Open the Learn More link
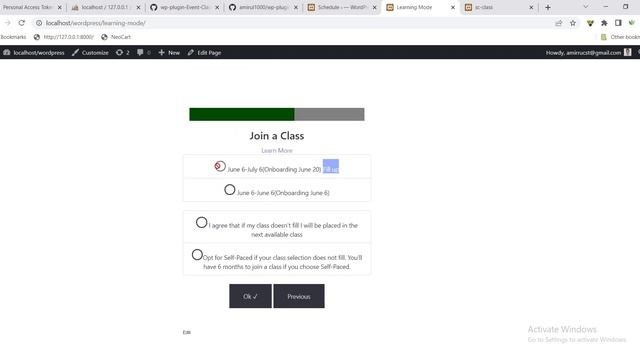This screenshot has height=360, width=640. (x=277, y=151)
